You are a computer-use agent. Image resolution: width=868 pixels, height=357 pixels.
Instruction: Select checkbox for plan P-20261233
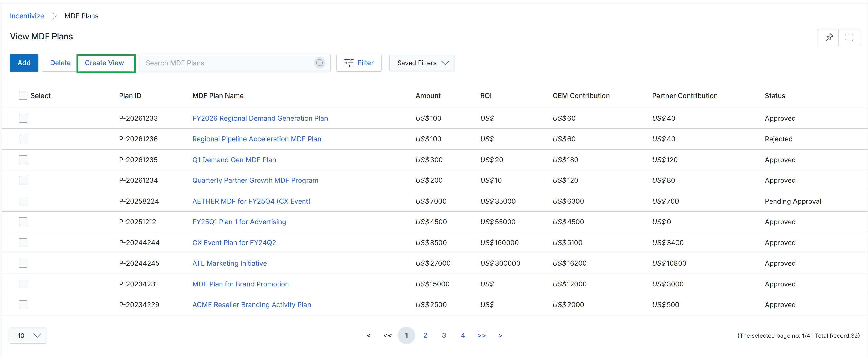coord(23,118)
